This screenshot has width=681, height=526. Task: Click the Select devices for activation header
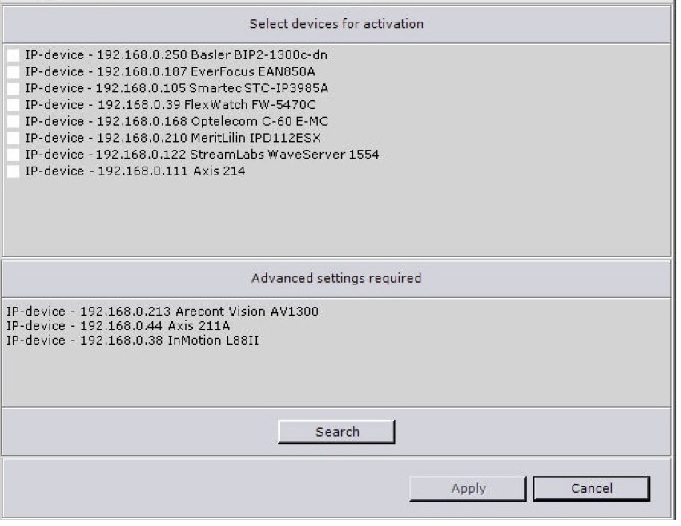(337, 24)
